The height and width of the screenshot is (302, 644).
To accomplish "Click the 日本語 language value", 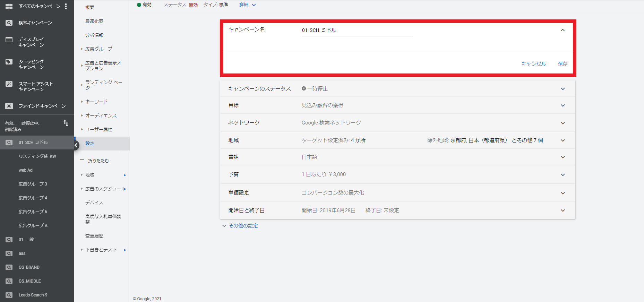I will (309, 157).
